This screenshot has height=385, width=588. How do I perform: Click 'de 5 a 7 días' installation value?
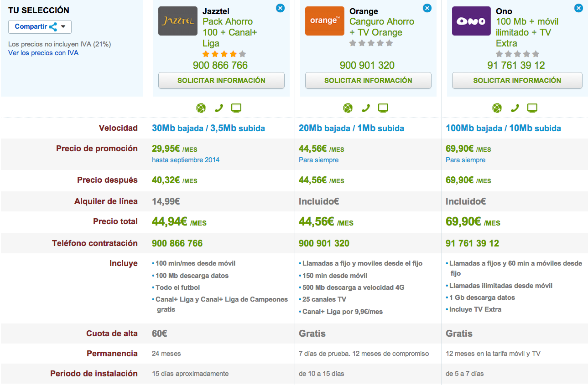coord(465,374)
